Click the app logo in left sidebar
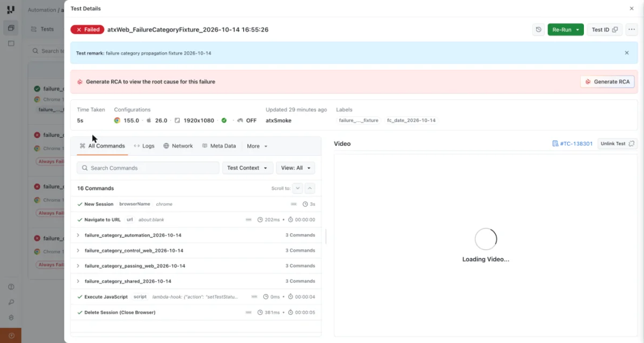Screen dimensions: 644x343 click(11, 10)
